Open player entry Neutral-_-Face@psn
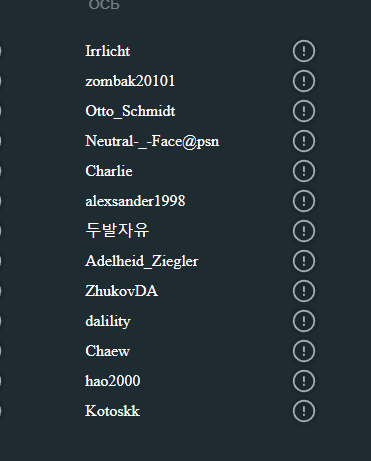The height and width of the screenshot is (461, 371). (x=152, y=141)
